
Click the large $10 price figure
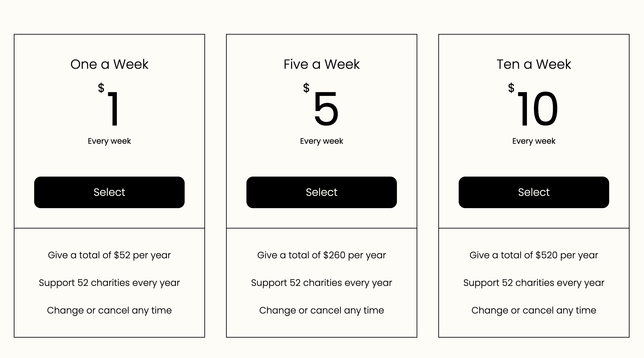tap(538, 109)
